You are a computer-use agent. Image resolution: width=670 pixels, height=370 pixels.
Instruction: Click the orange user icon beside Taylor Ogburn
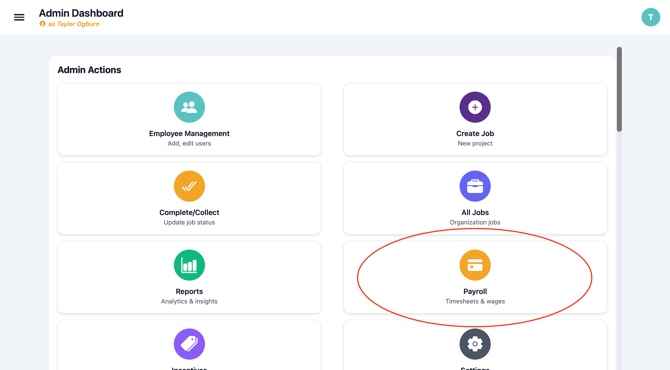[42, 24]
